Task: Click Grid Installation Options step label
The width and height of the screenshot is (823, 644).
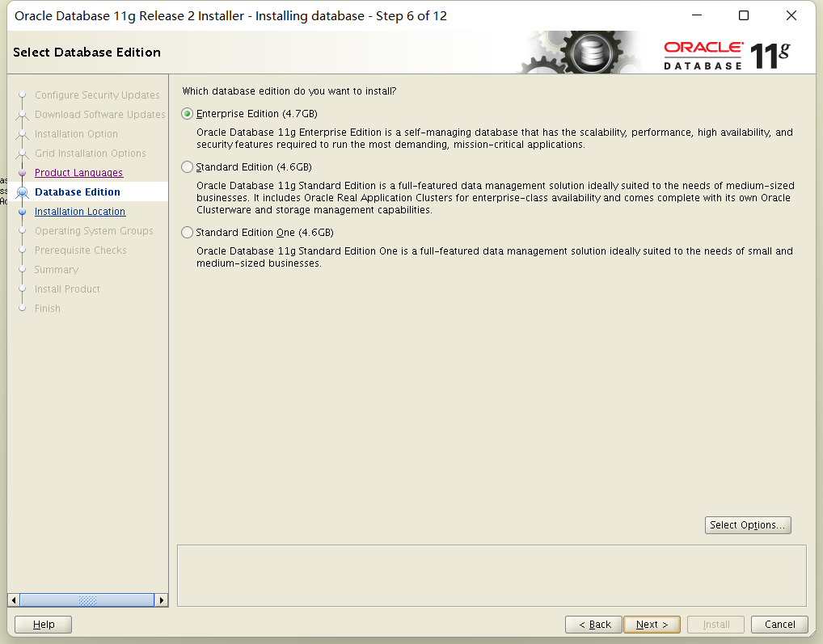Action: pyautogui.click(x=91, y=154)
